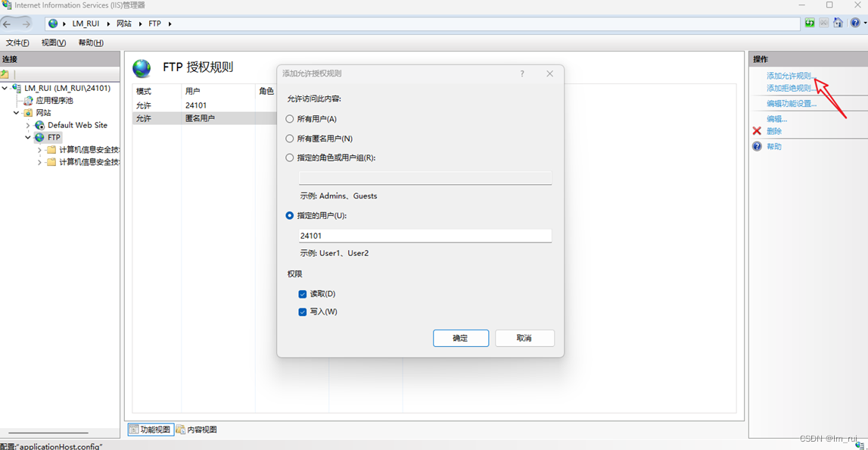Uncheck the 写入(W) permission checkbox
This screenshot has height=450, width=868.
(302, 312)
